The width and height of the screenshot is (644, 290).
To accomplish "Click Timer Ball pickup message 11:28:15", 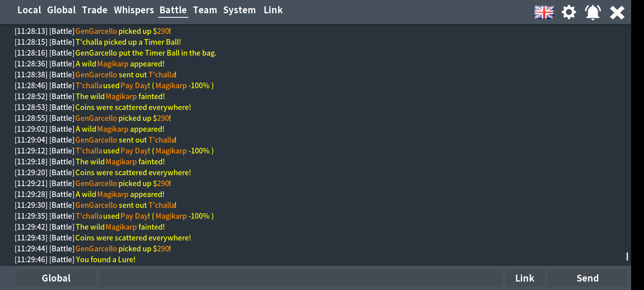I will point(128,42).
